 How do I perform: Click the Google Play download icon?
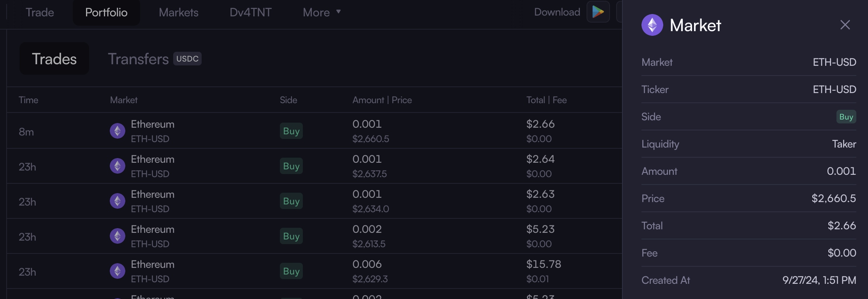598,12
